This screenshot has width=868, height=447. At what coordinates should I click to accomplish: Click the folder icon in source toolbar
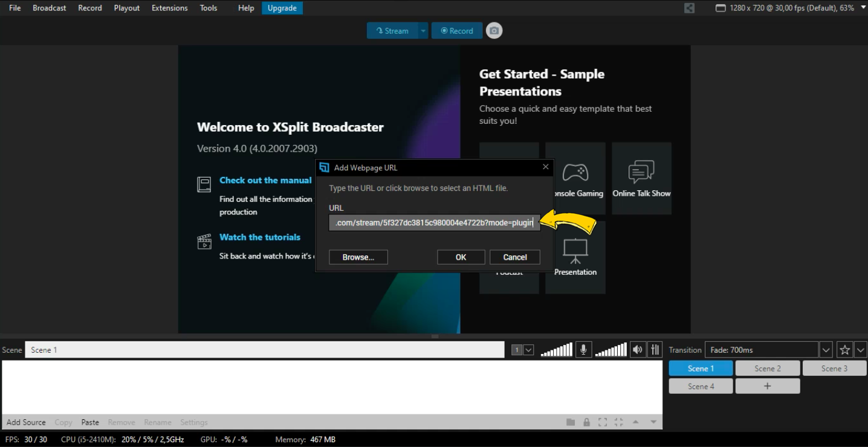tap(571, 422)
